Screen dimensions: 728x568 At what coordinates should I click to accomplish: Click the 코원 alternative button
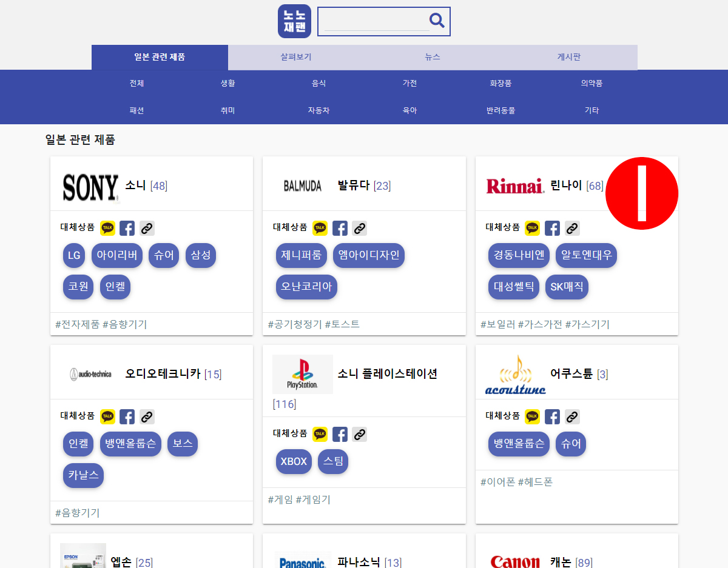(x=78, y=287)
